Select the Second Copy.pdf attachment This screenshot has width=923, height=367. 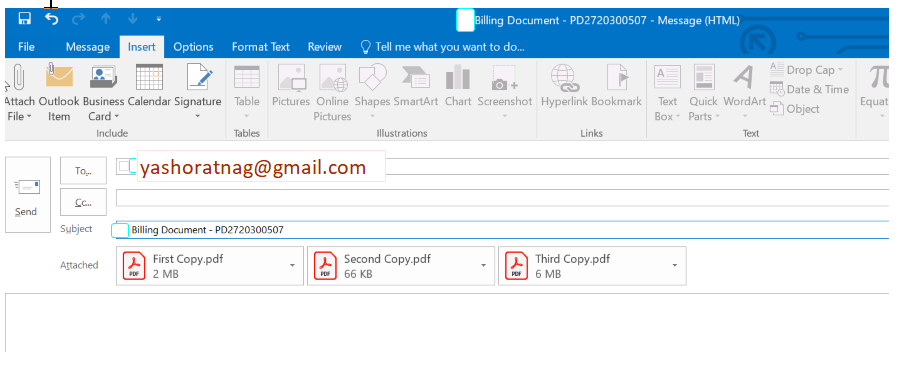(x=401, y=266)
